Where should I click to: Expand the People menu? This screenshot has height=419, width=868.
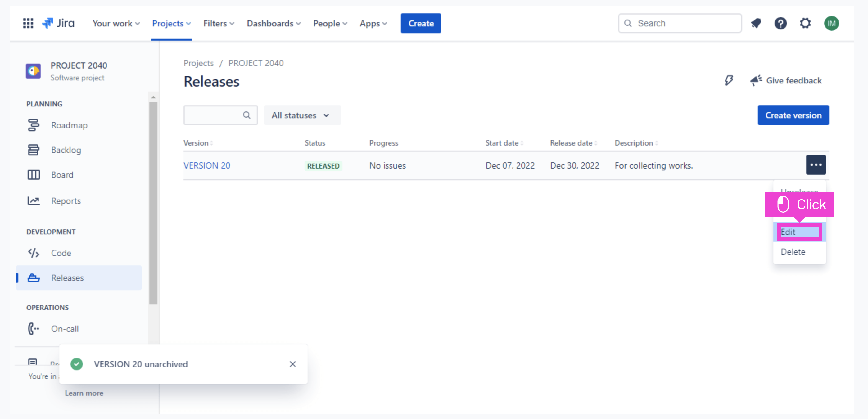330,23
